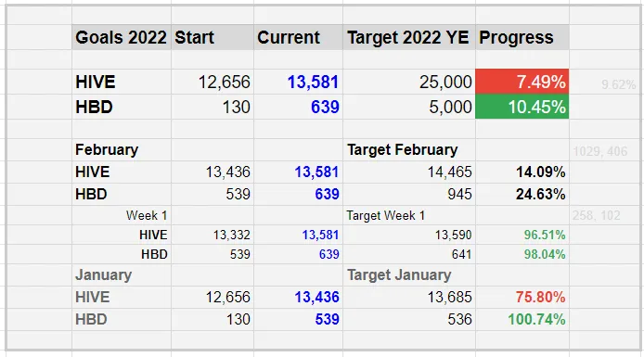Select the blue 539 January HBD current cell

(x=298, y=319)
